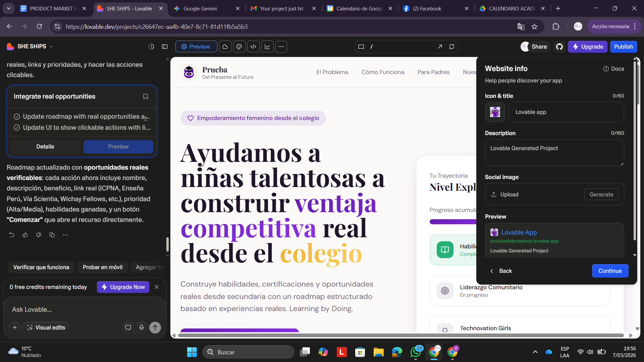Image resolution: width=644 pixels, height=362 pixels.
Task: Refresh the preview page
Action: coord(452,47)
